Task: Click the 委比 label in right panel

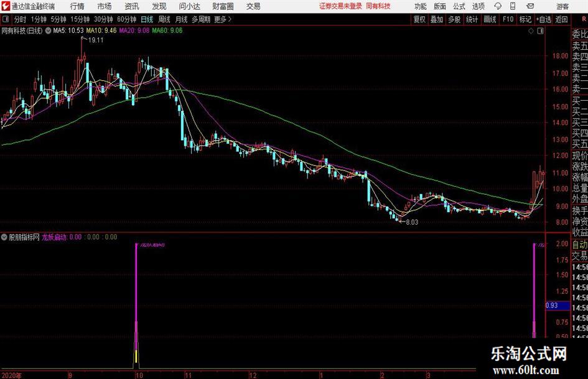Action: tap(580, 34)
